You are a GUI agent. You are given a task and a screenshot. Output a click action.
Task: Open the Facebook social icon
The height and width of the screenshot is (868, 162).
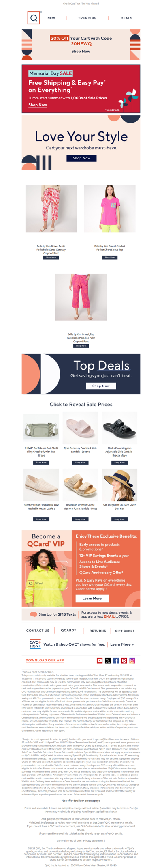(x=116, y=661)
